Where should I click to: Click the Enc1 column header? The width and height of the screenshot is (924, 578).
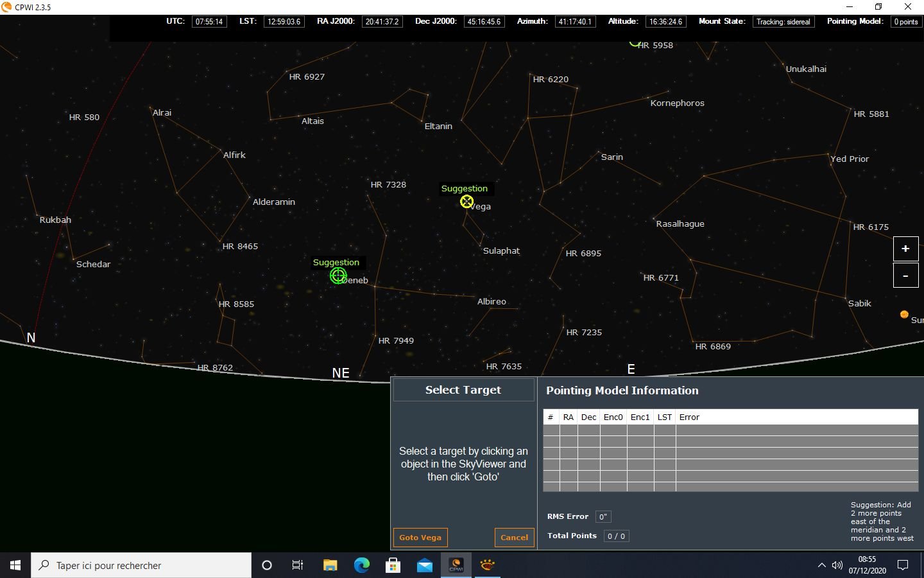[x=640, y=417]
